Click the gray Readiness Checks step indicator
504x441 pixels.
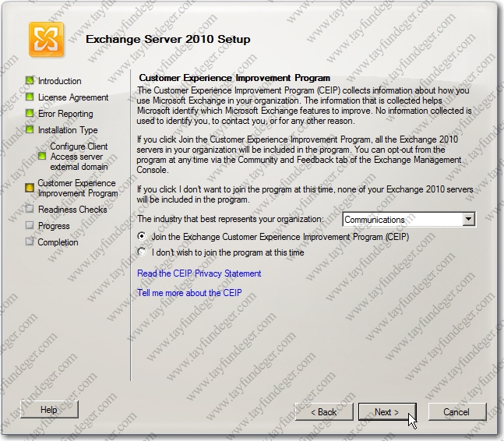(30, 209)
